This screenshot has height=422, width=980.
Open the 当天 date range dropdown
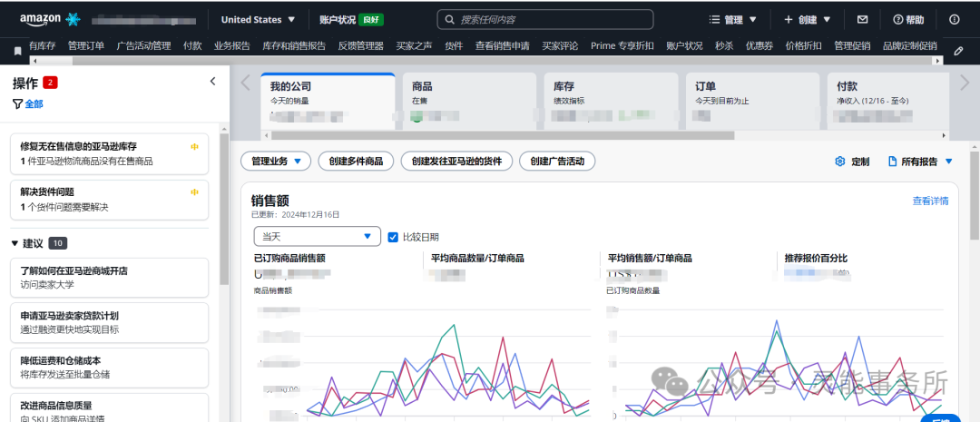[x=317, y=237]
